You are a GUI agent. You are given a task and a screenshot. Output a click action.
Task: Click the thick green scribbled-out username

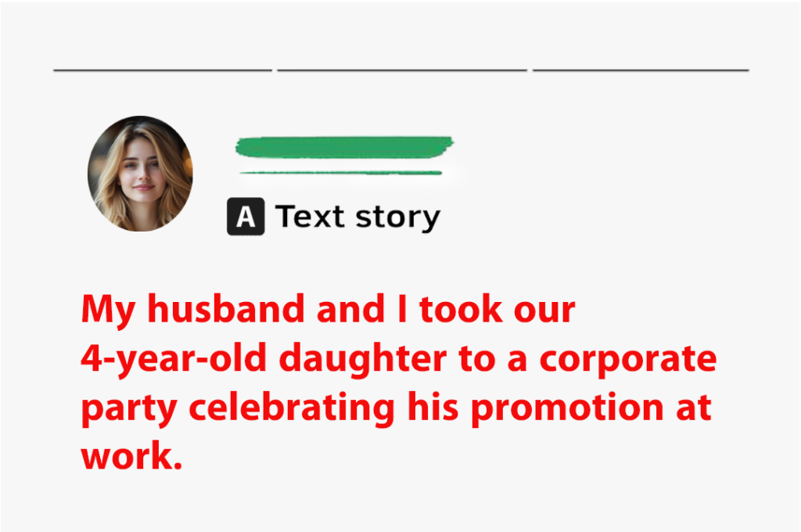(x=344, y=147)
